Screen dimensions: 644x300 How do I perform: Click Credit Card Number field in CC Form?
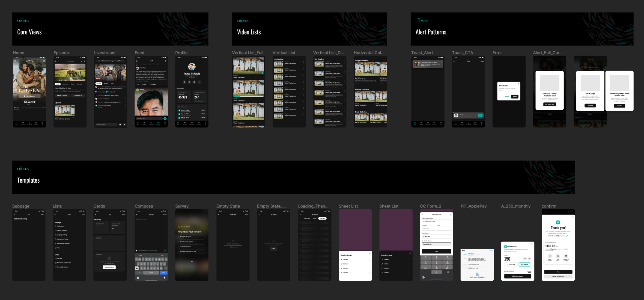pos(437,221)
